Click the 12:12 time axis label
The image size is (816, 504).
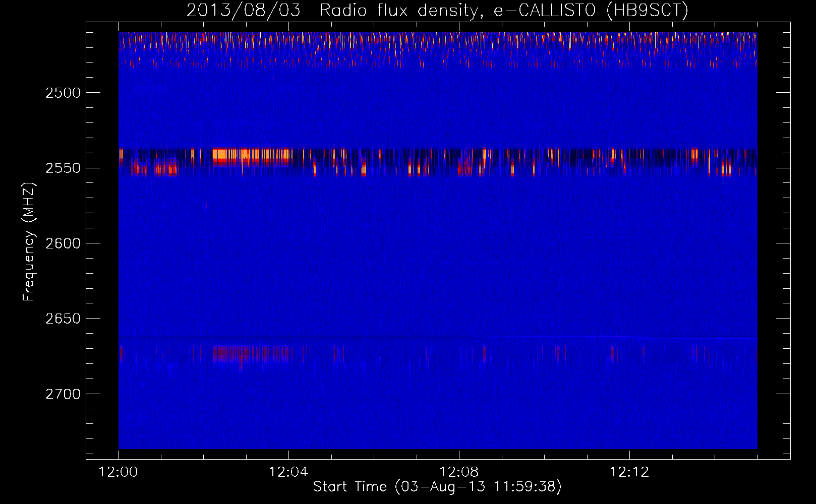click(629, 472)
